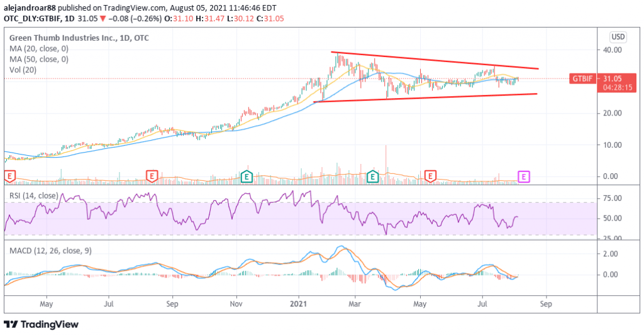Click the 75.00 RSI axis label

(x=612, y=198)
